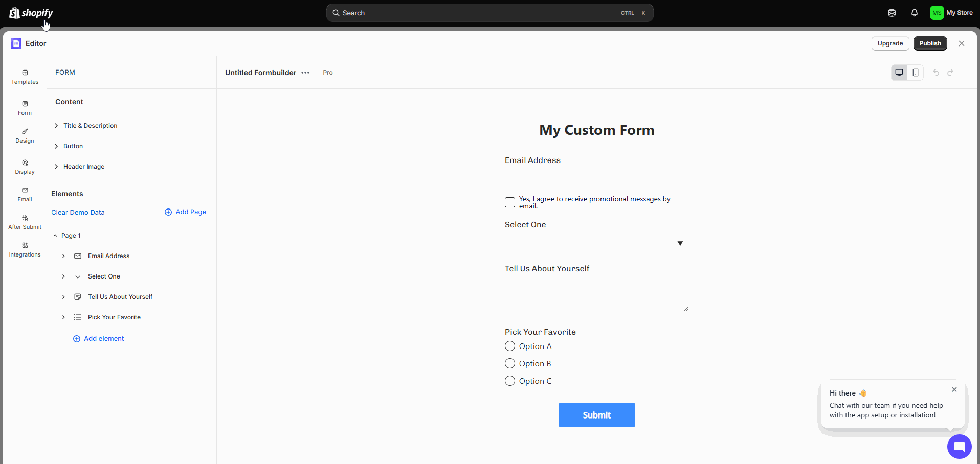The height and width of the screenshot is (464, 980).
Task: Click the Shopify logo
Action: 31,13
